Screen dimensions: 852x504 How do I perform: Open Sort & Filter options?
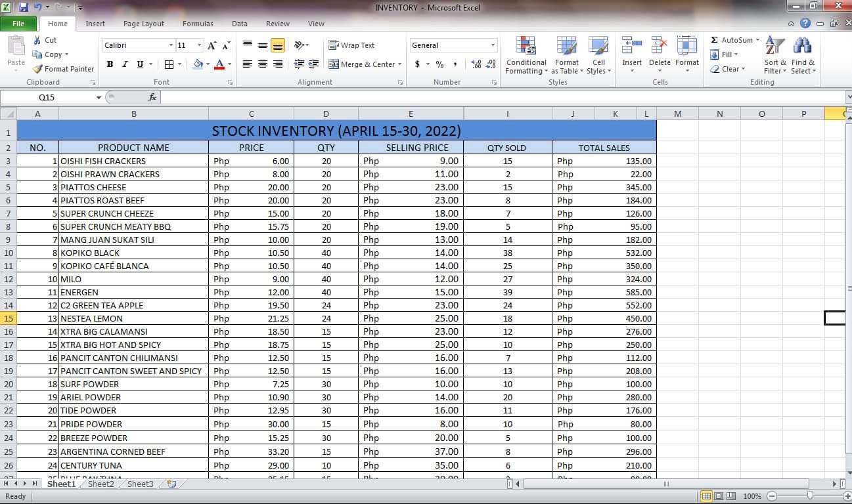tap(775, 56)
